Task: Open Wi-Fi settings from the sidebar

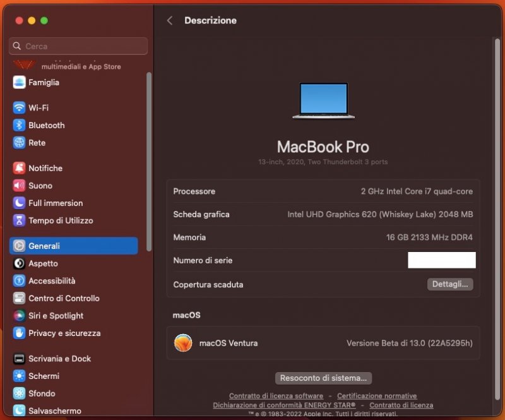Action: pyautogui.click(x=38, y=107)
